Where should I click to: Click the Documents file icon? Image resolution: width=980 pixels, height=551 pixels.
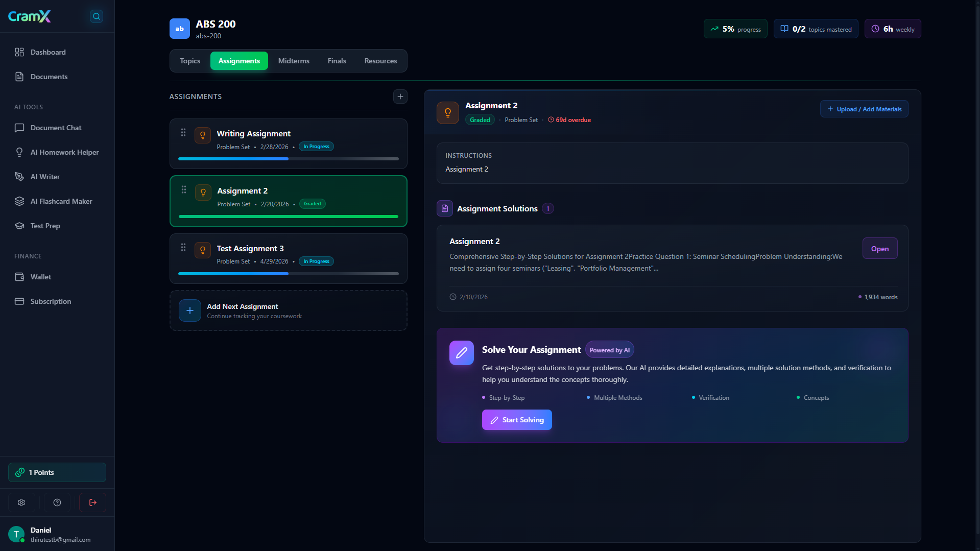pos(19,77)
